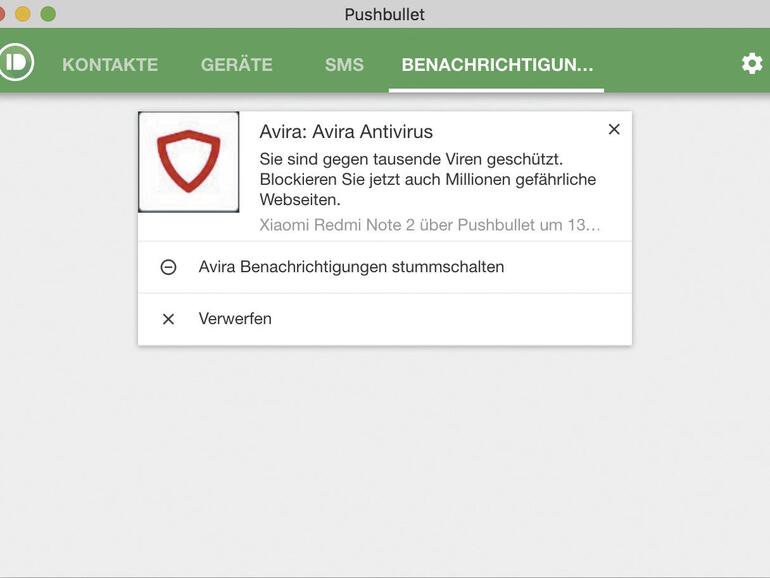Minimize the window with the yellow button
This screenshot has width=770, height=578.
pyautogui.click(x=23, y=14)
